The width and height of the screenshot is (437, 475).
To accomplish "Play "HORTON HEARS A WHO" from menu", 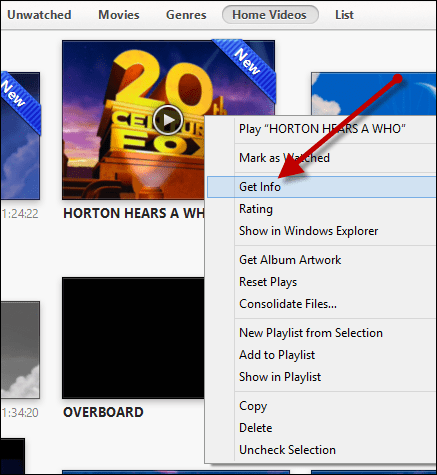I will pos(322,129).
